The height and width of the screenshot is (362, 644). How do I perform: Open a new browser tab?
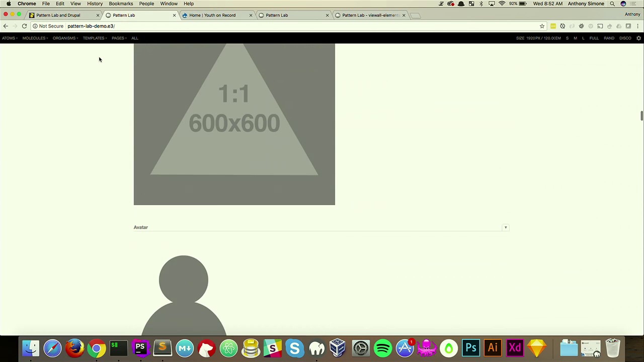[415, 16]
